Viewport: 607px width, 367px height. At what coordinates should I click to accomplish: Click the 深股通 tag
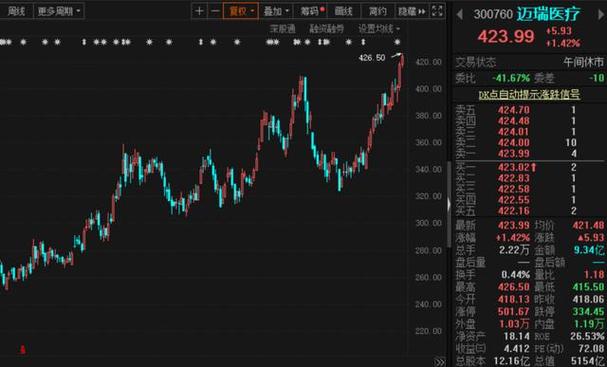tap(283, 29)
